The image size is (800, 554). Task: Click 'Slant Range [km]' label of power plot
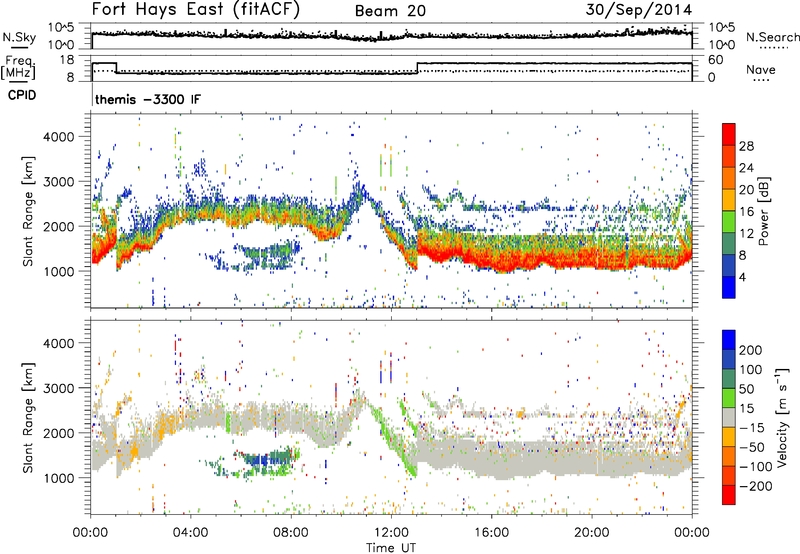click(x=28, y=211)
